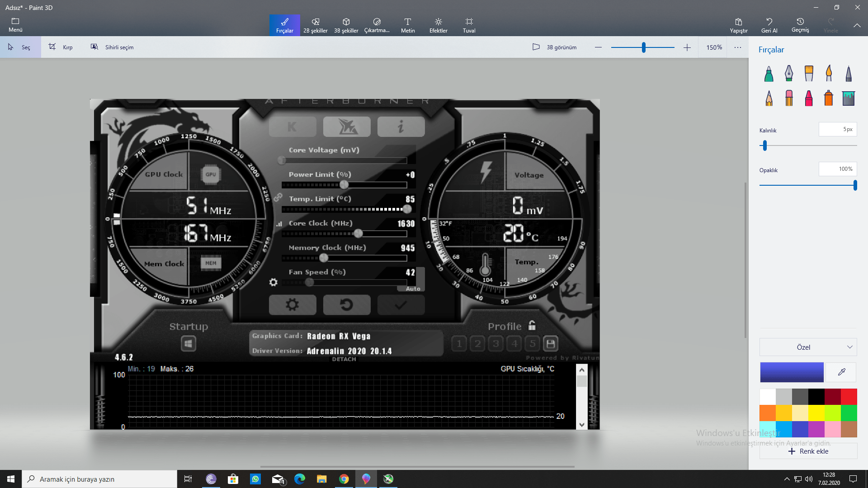Open the Efektler tab
Image resolution: width=868 pixels, height=488 pixels.
(x=438, y=25)
